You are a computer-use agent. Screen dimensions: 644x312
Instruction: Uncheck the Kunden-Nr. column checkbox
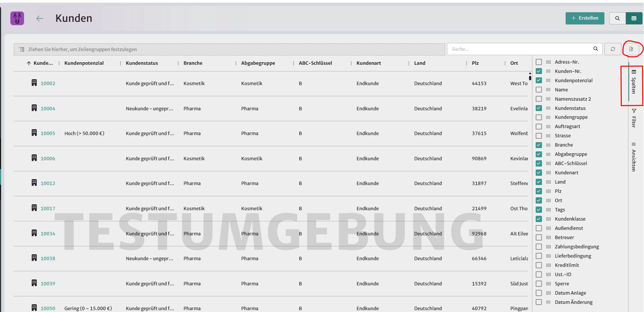point(539,71)
